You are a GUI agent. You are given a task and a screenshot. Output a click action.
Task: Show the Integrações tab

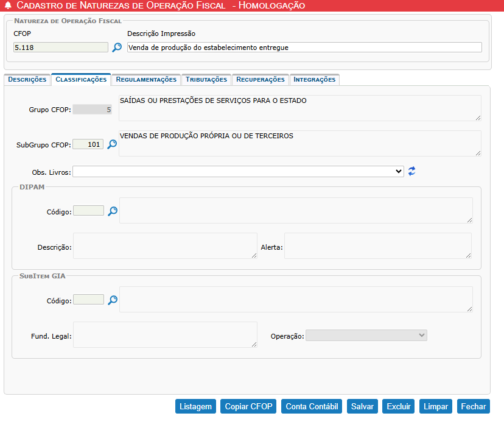click(314, 79)
